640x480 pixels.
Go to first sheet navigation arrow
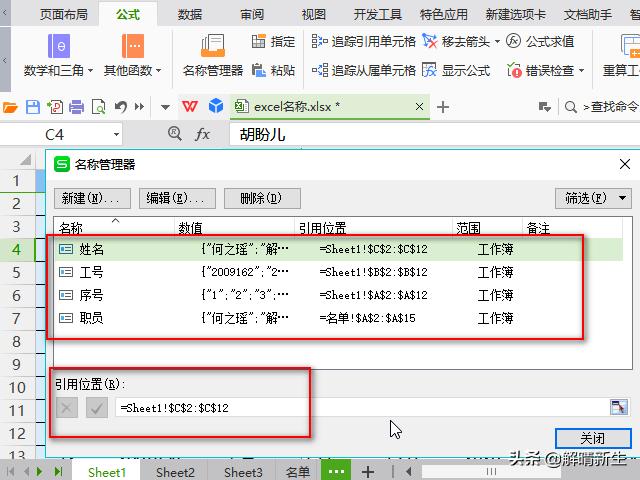coord(10,472)
